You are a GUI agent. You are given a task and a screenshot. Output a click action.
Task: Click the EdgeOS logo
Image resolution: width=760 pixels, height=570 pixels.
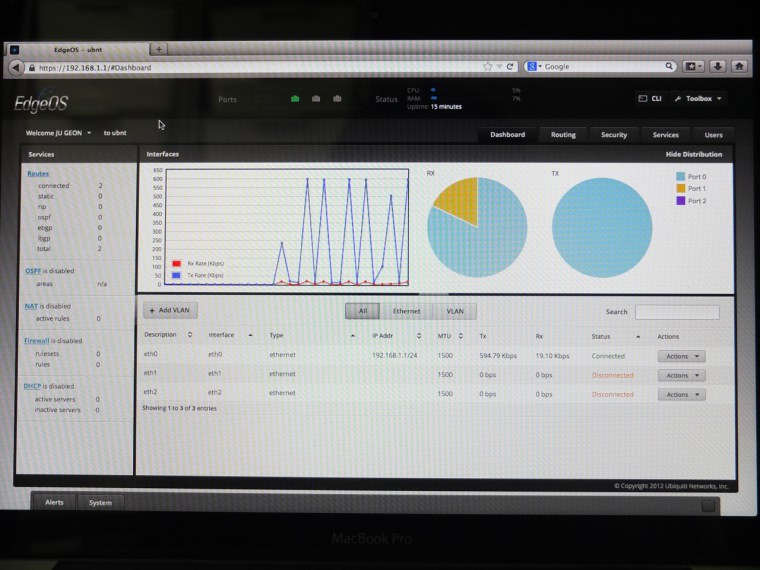coord(41,103)
